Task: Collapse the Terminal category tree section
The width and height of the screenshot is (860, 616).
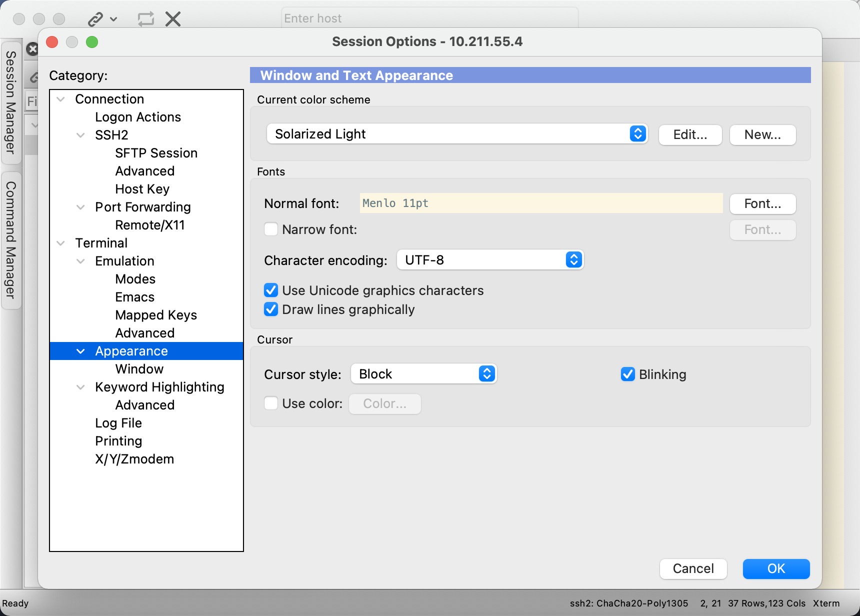Action: (61, 243)
